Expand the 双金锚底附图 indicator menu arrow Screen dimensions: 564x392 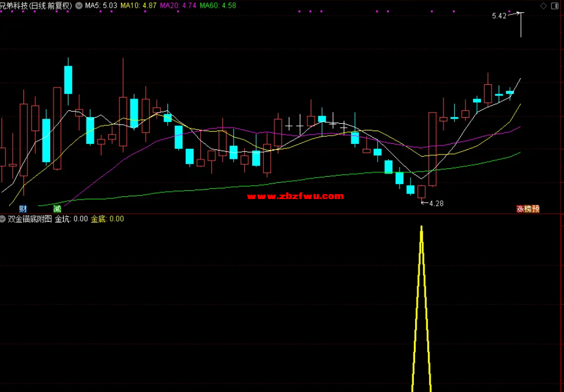coord(3,219)
